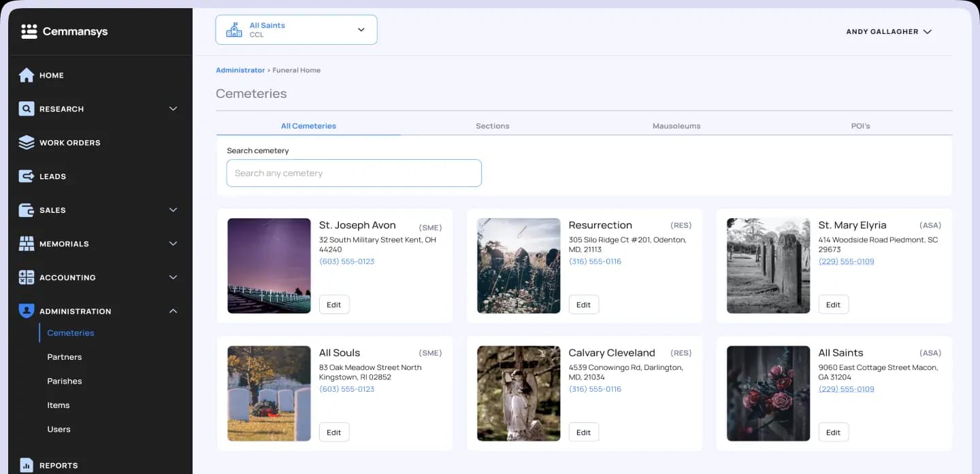This screenshot has width=980, height=474.
Task: Switch to the Sections tab
Action: [493, 126]
